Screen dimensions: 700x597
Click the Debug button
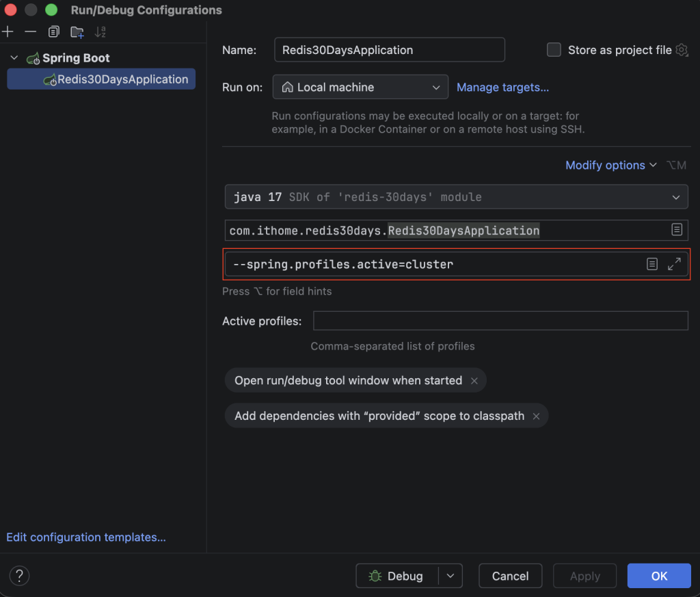397,576
